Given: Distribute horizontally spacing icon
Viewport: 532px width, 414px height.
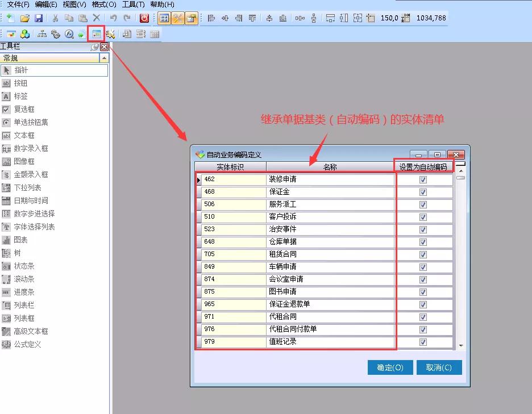Looking at the screenshot, I should click(x=300, y=18).
